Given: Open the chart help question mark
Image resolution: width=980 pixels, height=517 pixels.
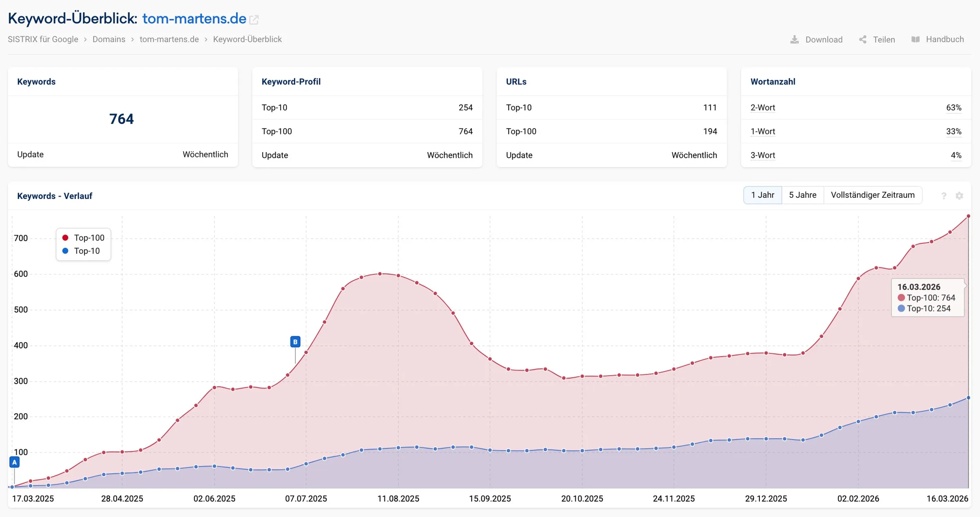Looking at the screenshot, I should pyautogui.click(x=944, y=196).
